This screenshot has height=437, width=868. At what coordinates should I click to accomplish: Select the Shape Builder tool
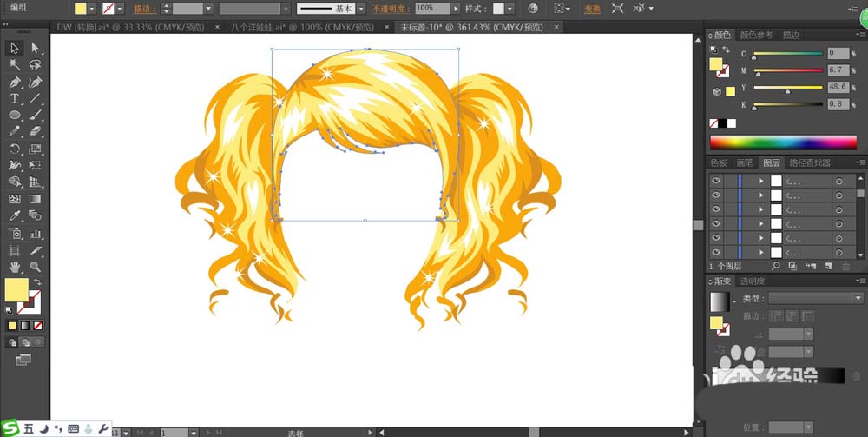(x=15, y=182)
